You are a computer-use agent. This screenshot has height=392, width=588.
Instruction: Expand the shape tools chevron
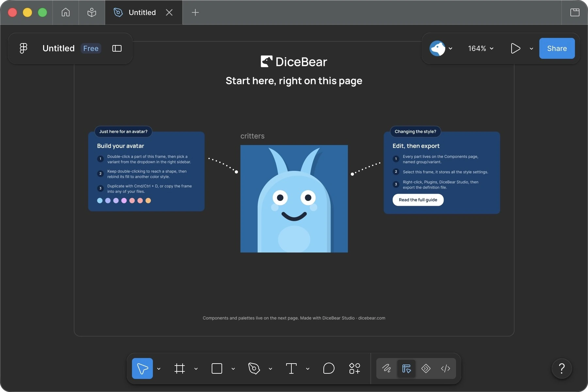233,369
